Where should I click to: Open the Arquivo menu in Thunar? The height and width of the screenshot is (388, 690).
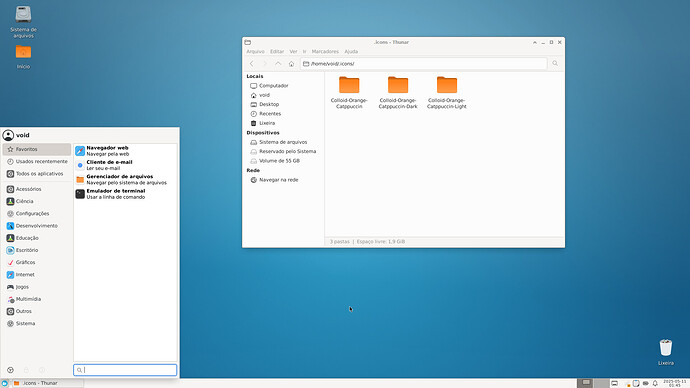coord(255,51)
